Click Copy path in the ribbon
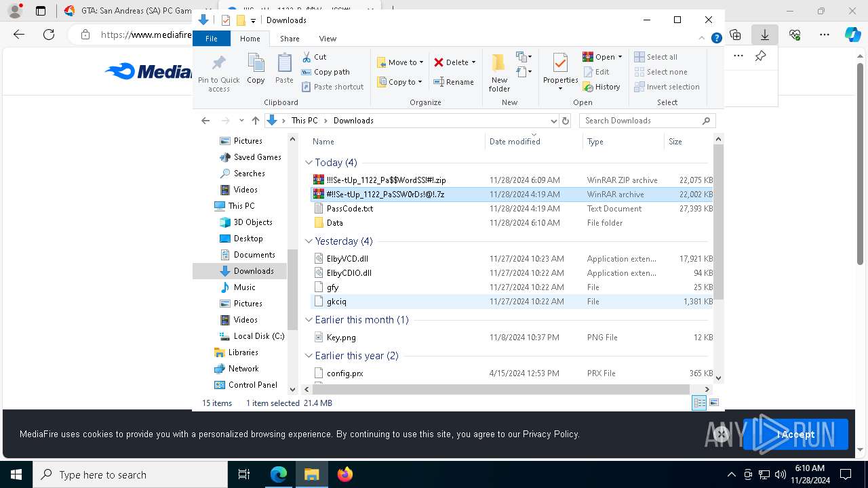The image size is (868, 488). tap(325, 72)
